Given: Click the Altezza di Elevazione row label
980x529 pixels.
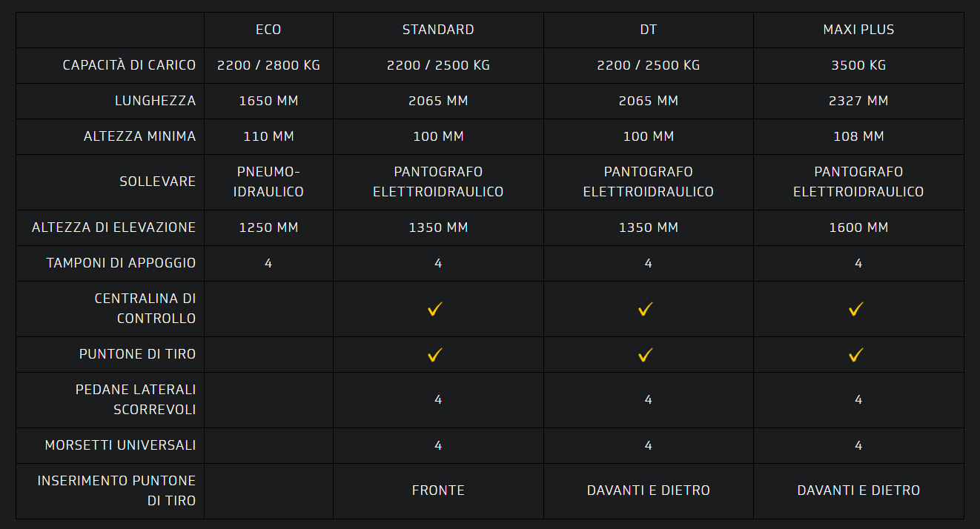Looking at the screenshot, I should tap(113, 227).
